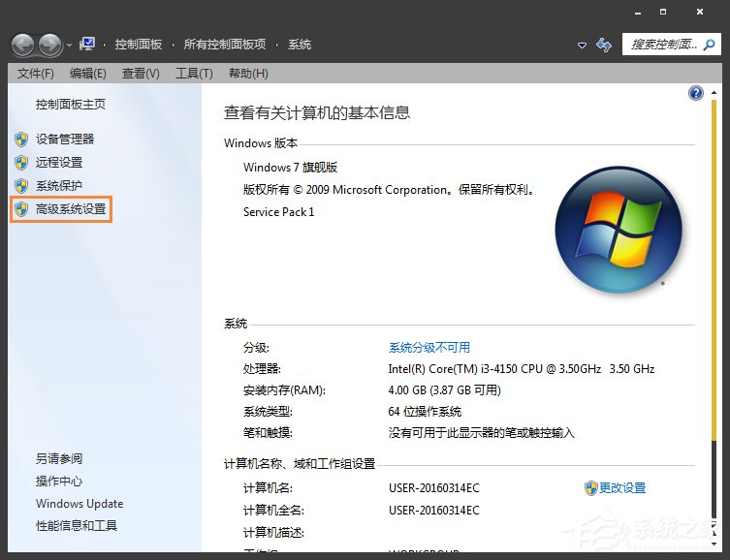Viewport: 730px width, 560px height.
Task: Click 所有控制面板项 in the breadcrumb path
Action: (223, 45)
